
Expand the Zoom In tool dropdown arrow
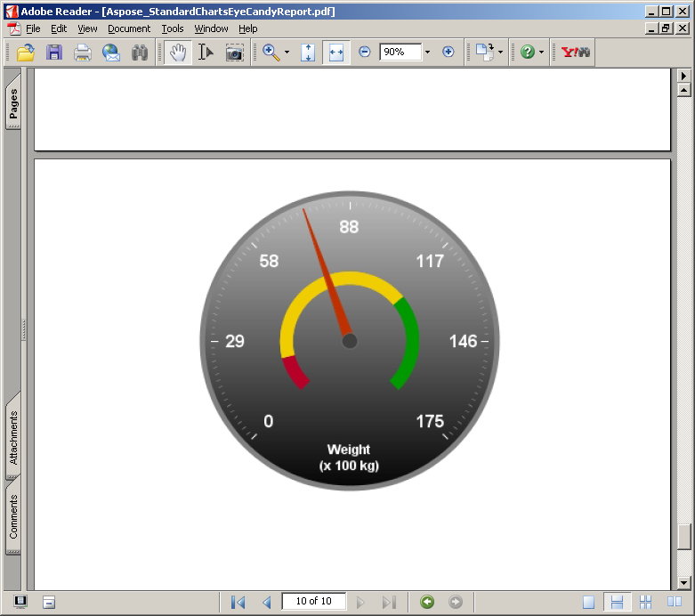pos(287,53)
